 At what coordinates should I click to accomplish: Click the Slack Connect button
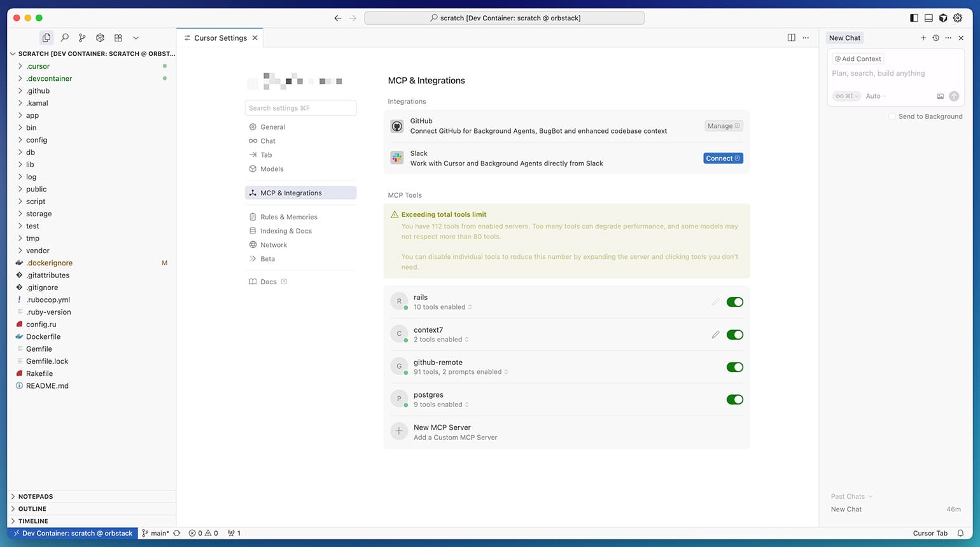pos(723,158)
